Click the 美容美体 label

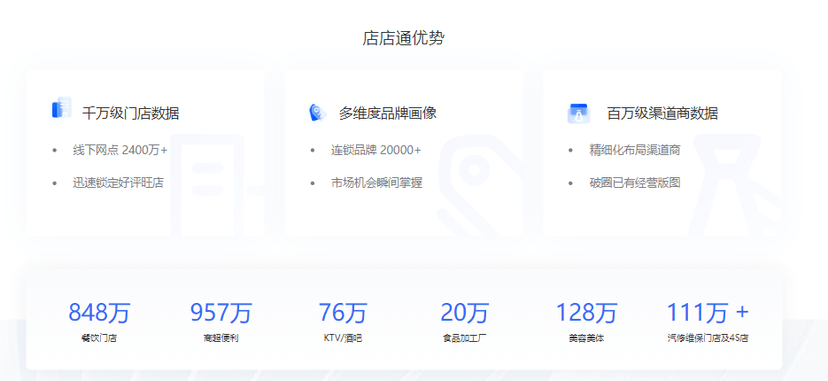coord(586,338)
